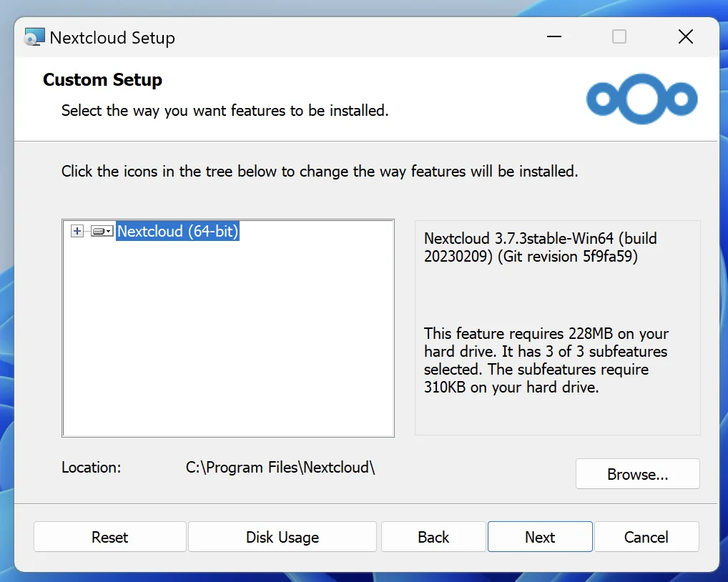Go Back to the previous setup step
728x582 pixels.
pyautogui.click(x=433, y=536)
